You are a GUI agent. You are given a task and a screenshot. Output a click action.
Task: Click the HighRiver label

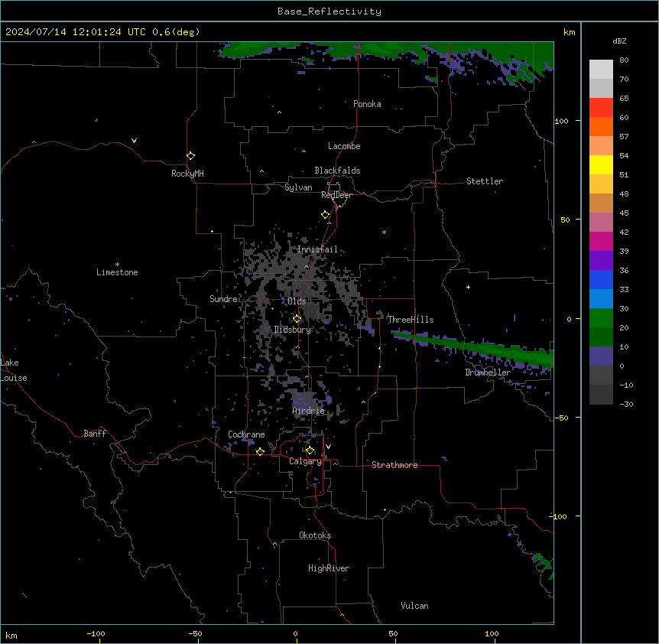329,568
